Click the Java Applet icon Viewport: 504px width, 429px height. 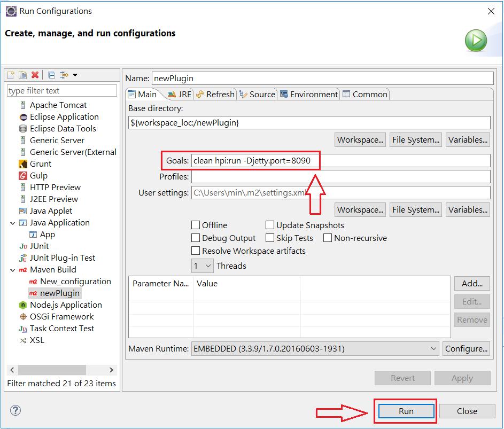[x=23, y=211]
